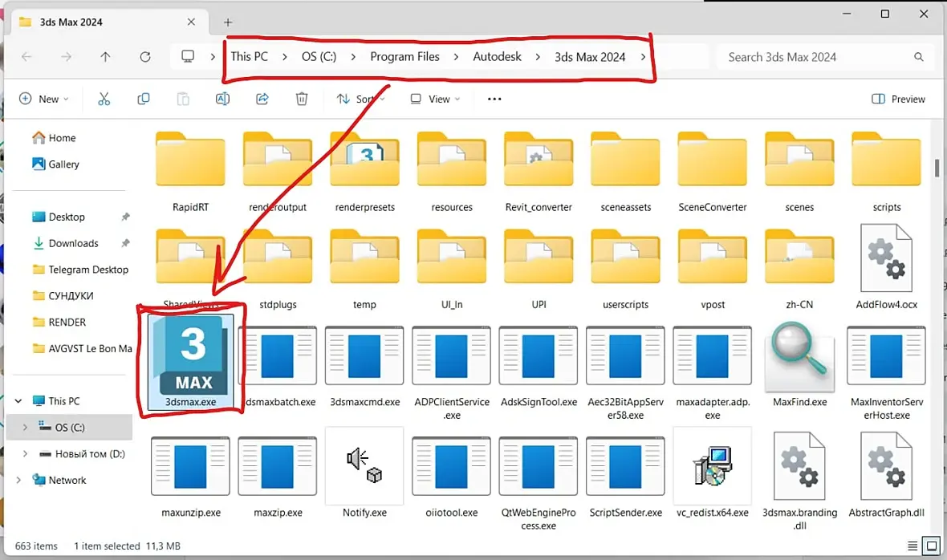Image resolution: width=947 pixels, height=560 pixels.
Task: Select the Notify.exe speaker icon
Action: (364, 466)
